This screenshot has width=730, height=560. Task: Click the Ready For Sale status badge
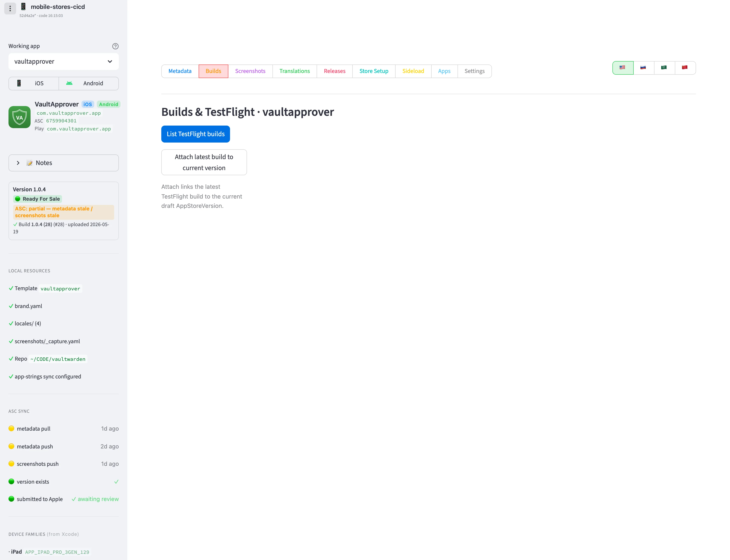pyautogui.click(x=38, y=199)
